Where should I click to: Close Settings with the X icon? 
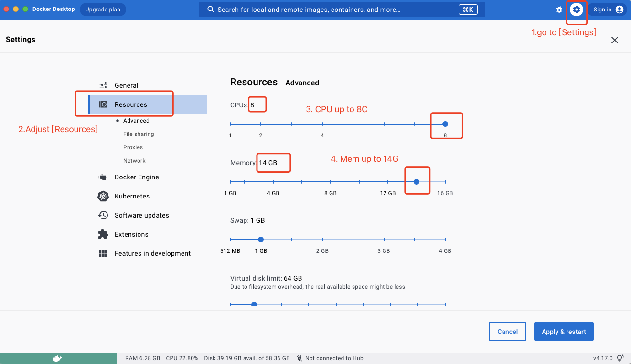point(615,40)
